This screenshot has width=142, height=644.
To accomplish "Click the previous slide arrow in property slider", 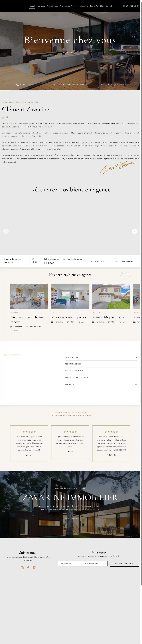I will [6, 231].
